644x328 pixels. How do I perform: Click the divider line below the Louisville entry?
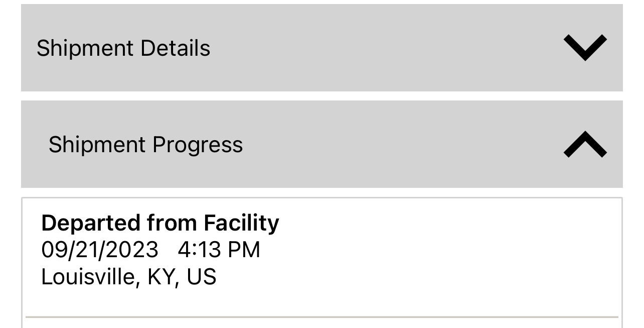point(321,317)
